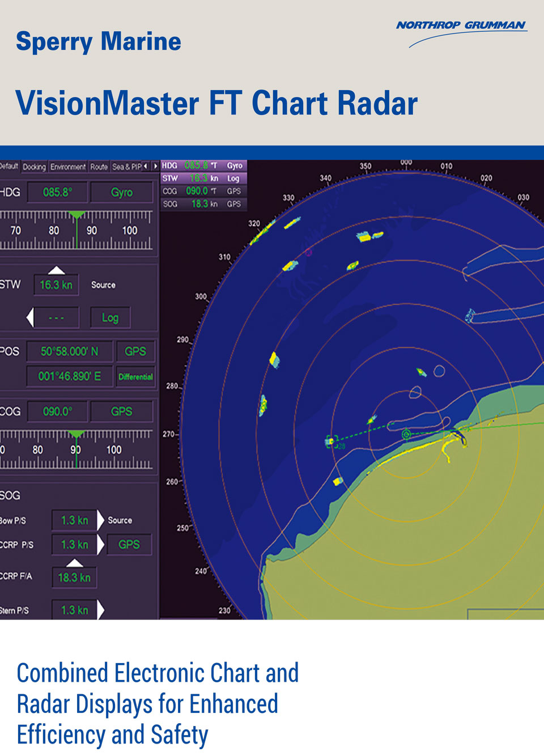Screen dimensions: 544x756
Task: Click the 000 bearing label on radar ring
Action: (x=406, y=163)
